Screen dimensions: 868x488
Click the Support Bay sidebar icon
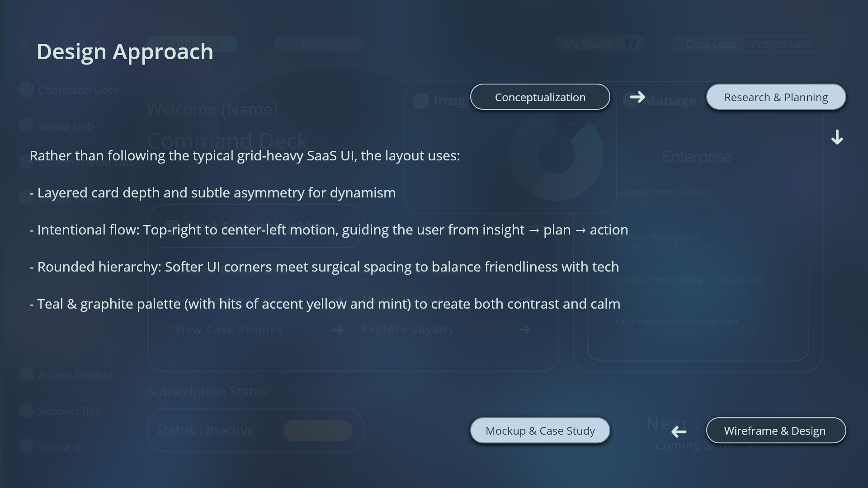pyautogui.click(x=26, y=410)
